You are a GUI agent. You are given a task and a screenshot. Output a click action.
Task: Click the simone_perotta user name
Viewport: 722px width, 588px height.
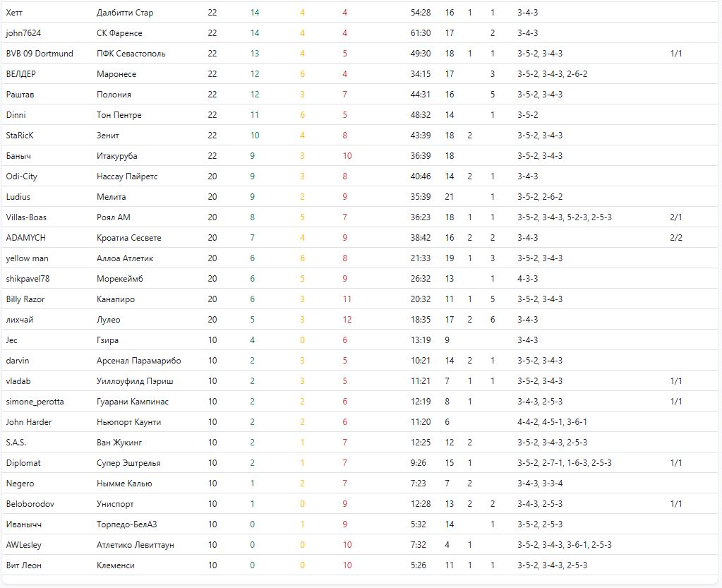[35, 402]
